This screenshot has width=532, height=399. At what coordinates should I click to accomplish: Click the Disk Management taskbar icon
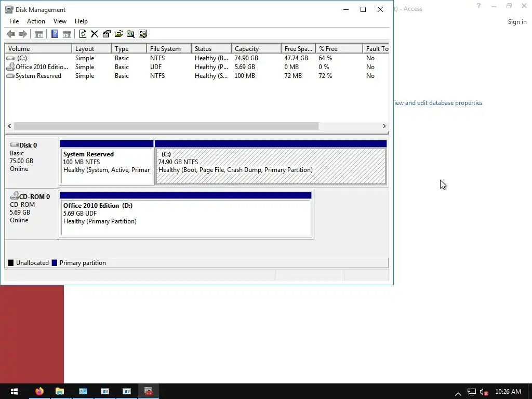(x=149, y=392)
